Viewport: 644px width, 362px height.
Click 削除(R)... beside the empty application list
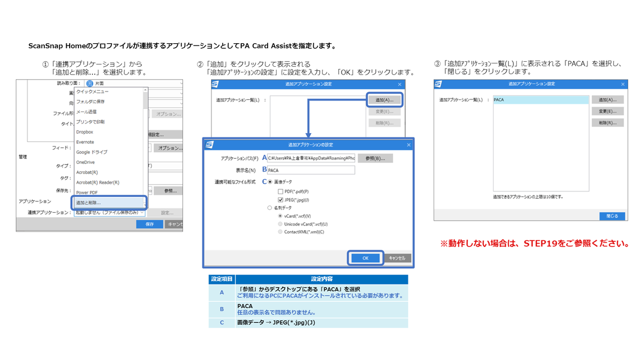[x=384, y=123]
